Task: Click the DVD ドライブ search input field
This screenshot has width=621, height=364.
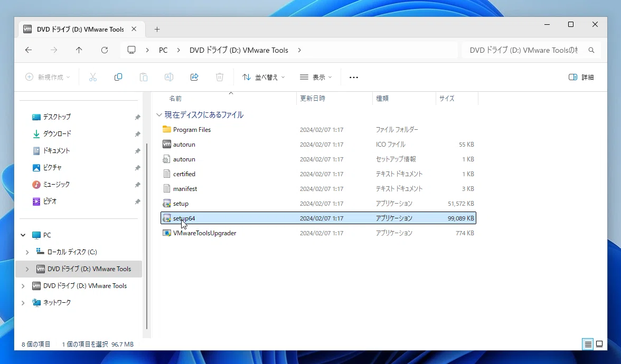Action: pyautogui.click(x=524, y=50)
